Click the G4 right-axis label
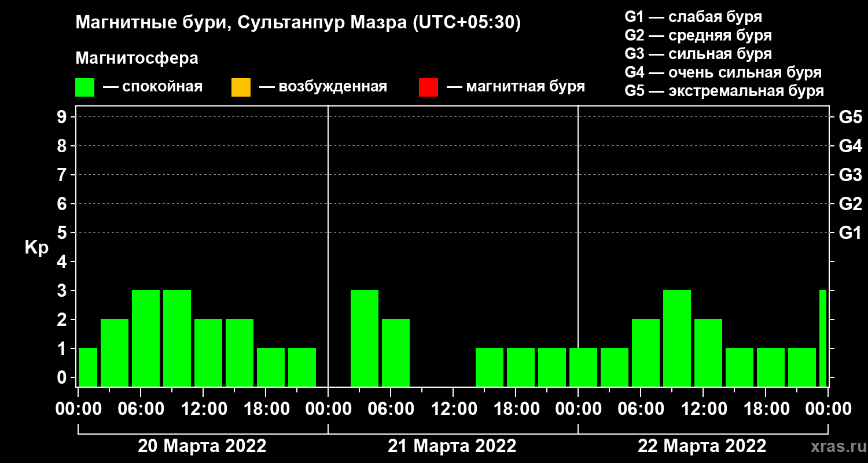The height and width of the screenshot is (463, 868). [850, 146]
